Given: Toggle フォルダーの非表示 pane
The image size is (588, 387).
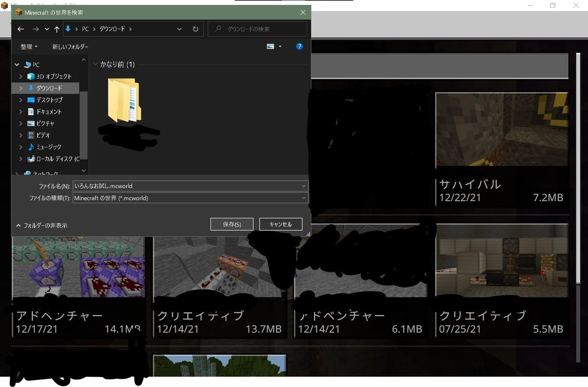Looking at the screenshot, I should click(42, 225).
